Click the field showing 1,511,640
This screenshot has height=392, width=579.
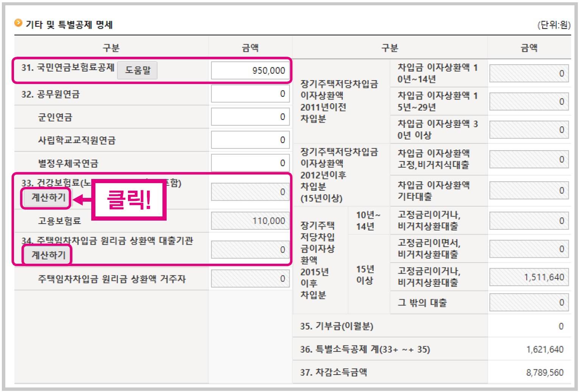point(528,277)
